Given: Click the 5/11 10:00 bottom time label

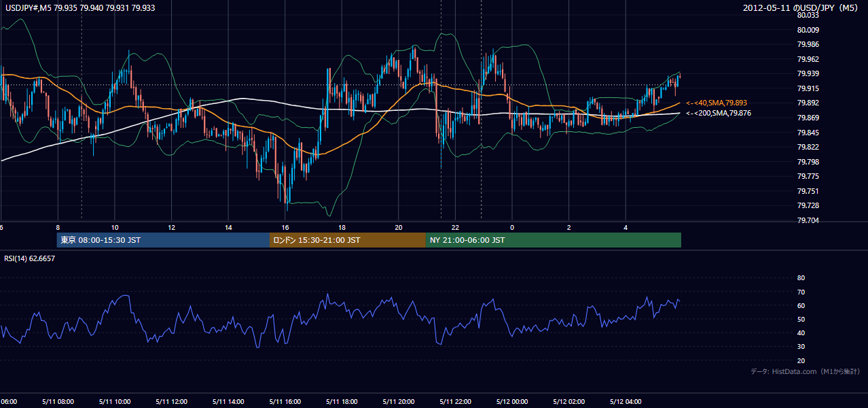Looking at the screenshot, I should [x=114, y=401].
